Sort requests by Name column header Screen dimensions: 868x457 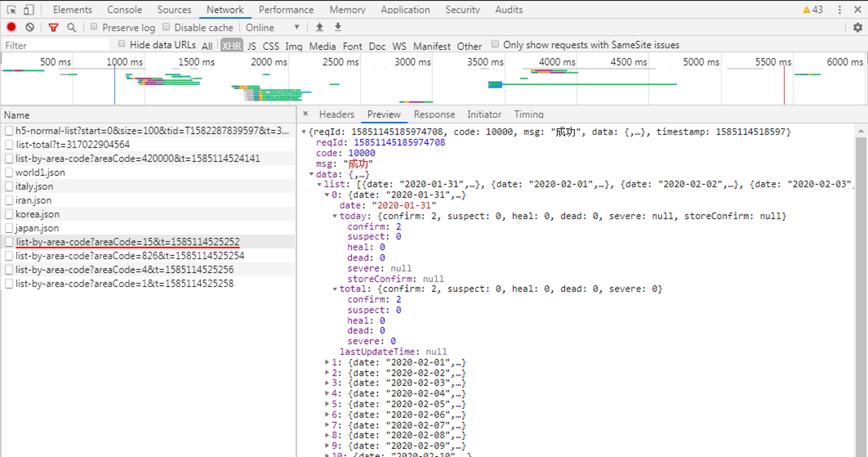148,115
